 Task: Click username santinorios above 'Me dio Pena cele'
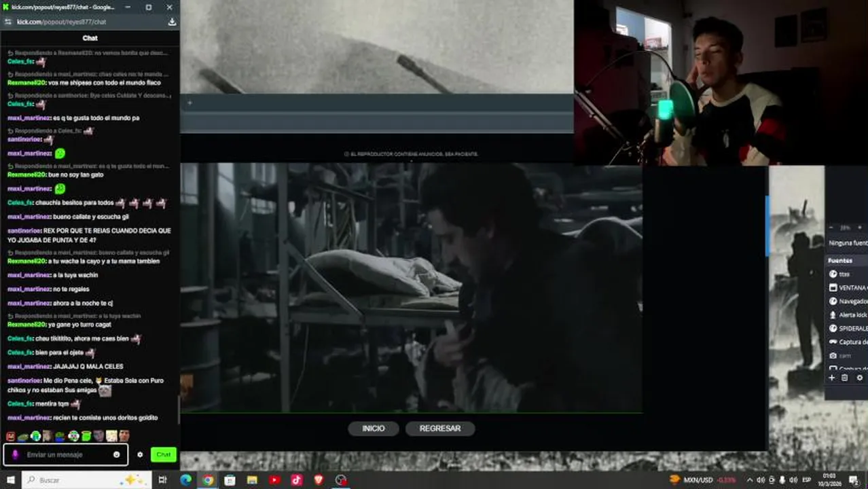[24, 380]
